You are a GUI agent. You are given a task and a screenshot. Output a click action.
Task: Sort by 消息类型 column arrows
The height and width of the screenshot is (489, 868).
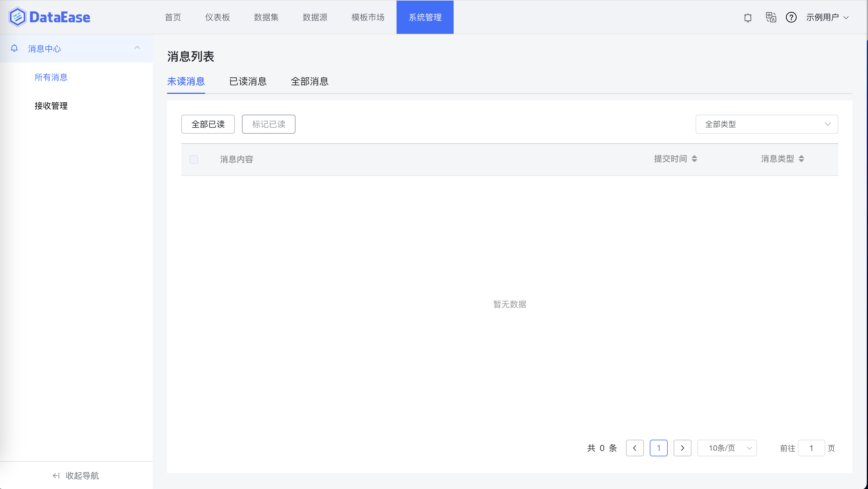coord(802,159)
